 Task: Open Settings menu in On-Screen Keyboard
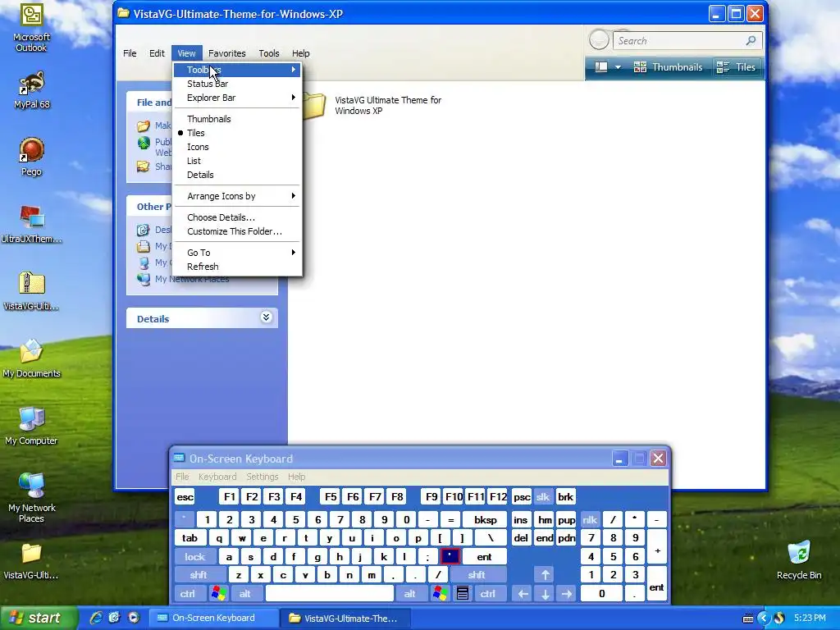262,477
